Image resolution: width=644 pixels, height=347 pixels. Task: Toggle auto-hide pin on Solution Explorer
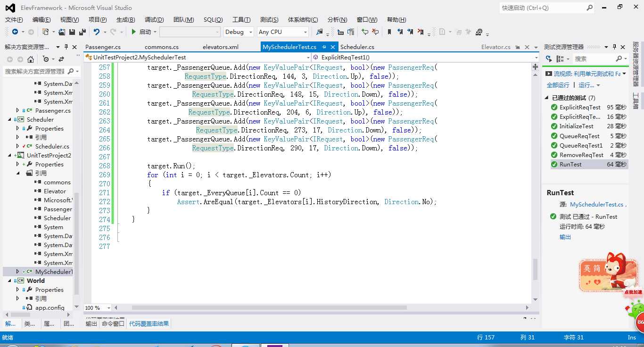click(66, 47)
